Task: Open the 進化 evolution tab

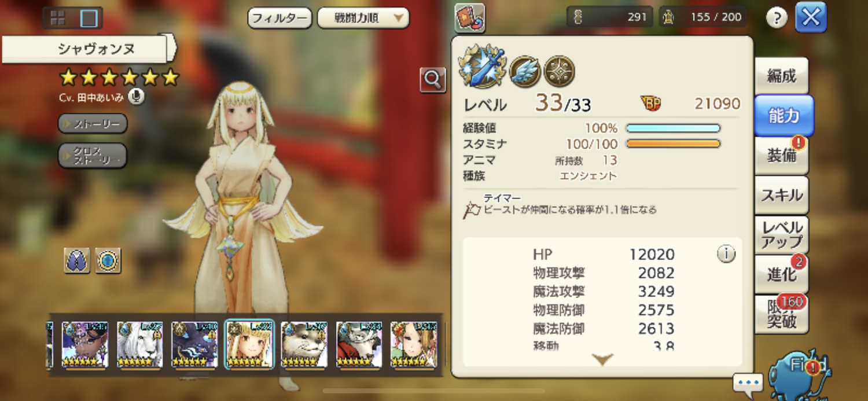Action: 782,274
